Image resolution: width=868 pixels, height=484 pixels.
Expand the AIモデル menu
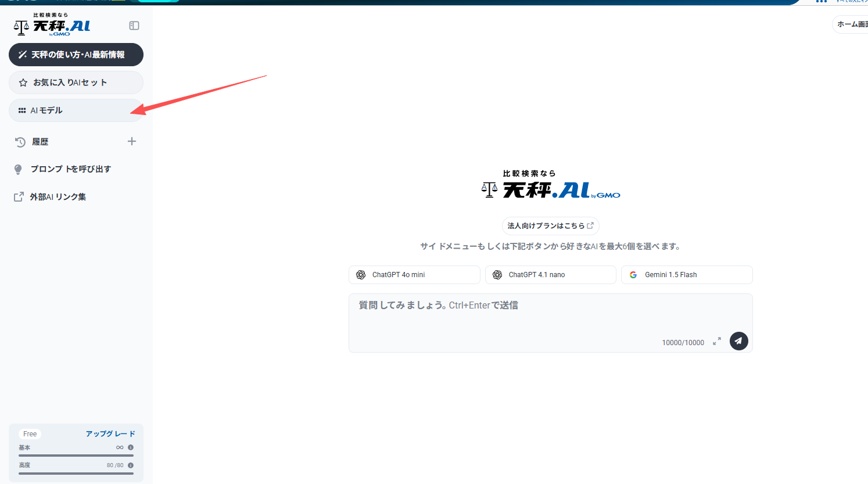click(x=76, y=110)
